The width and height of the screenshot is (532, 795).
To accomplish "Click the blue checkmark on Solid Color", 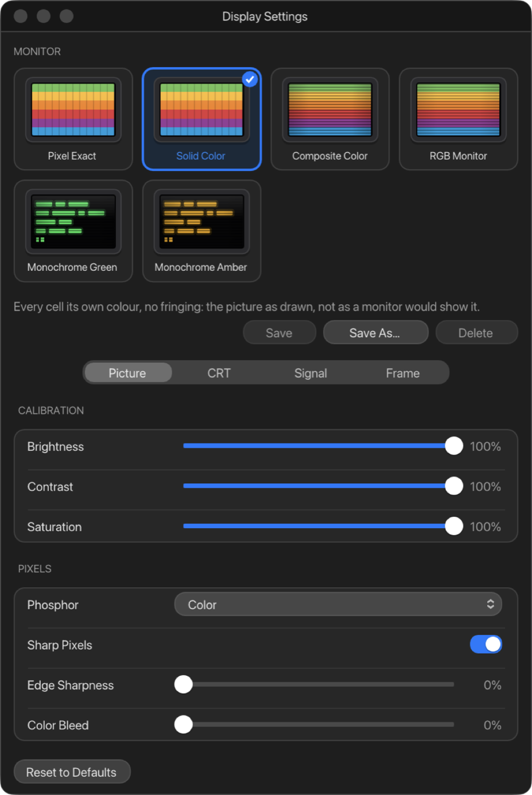I will [x=250, y=79].
